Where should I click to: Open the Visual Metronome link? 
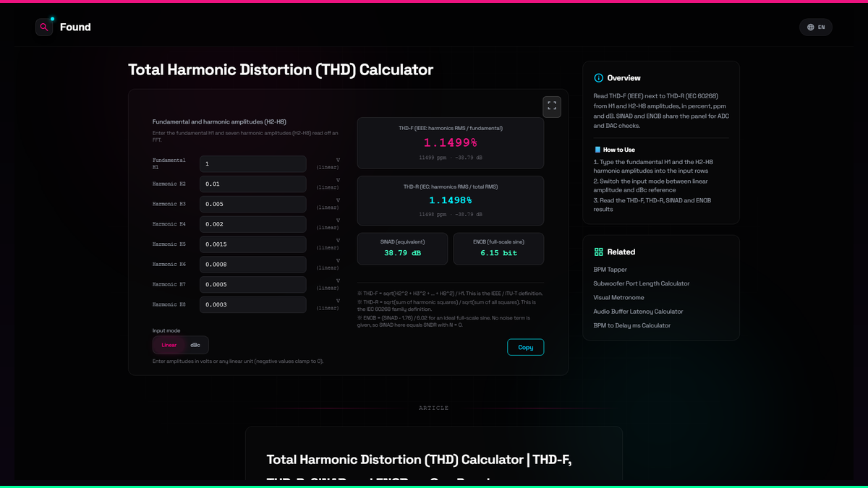pos(619,297)
